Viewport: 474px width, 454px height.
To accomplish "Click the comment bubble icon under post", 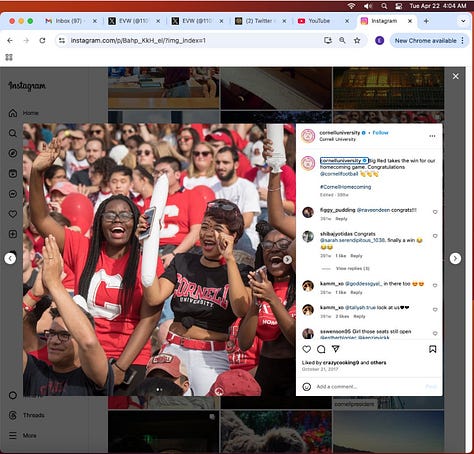I will [x=321, y=349].
